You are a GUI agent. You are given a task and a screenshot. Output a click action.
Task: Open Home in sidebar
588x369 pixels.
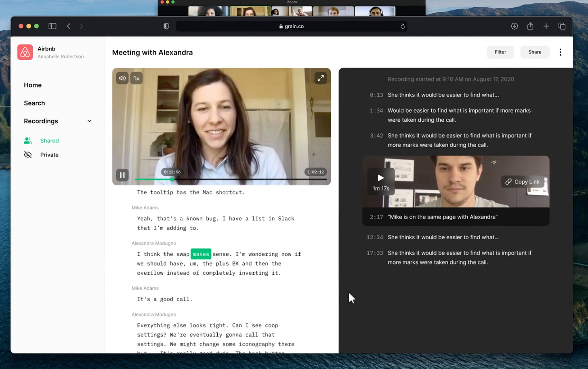(x=33, y=85)
